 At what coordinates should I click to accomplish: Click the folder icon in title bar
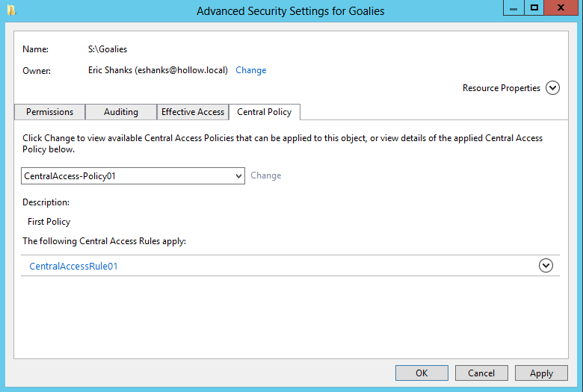pyautogui.click(x=11, y=10)
